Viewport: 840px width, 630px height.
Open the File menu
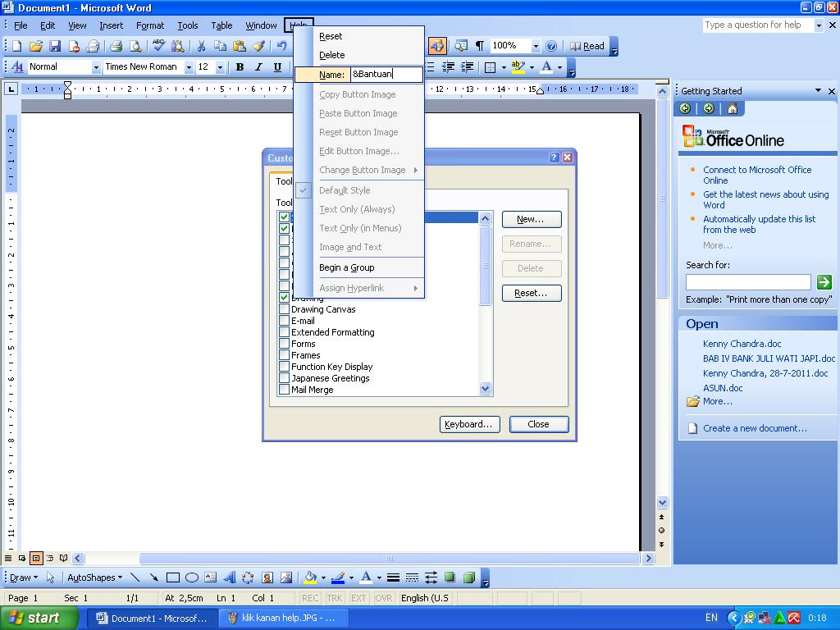(x=21, y=25)
